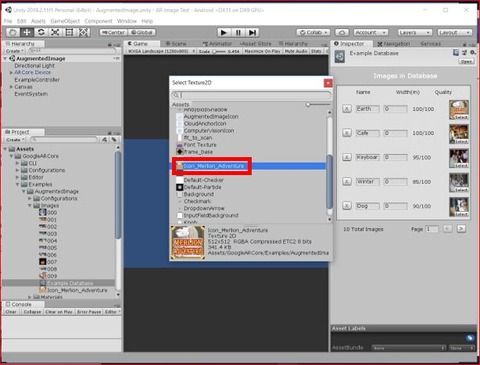Open the Layers dropdown
480x365 pixels.
pyautogui.click(x=415, y=32)
